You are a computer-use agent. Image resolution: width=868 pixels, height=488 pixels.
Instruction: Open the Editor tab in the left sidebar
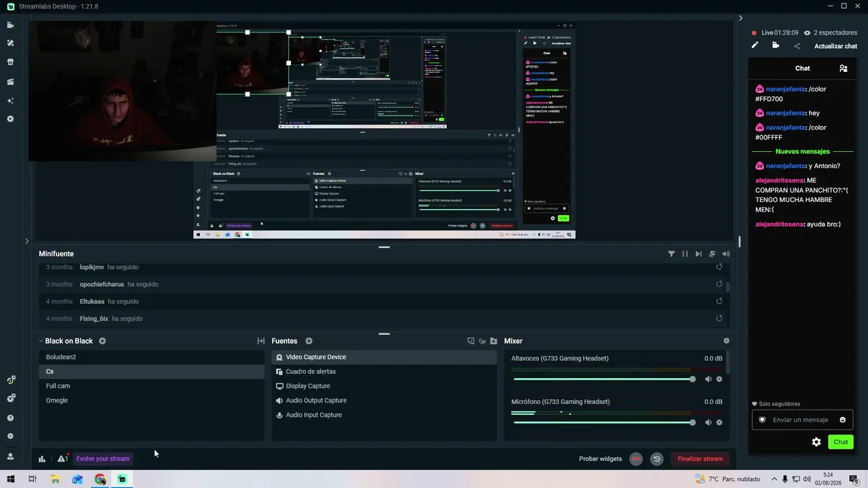(10, 25)
